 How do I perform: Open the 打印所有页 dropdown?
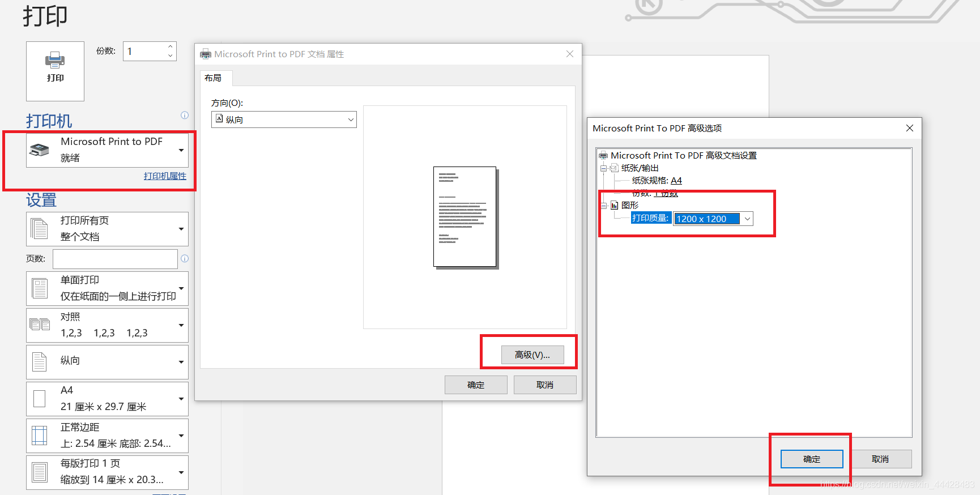coord(107,229)
